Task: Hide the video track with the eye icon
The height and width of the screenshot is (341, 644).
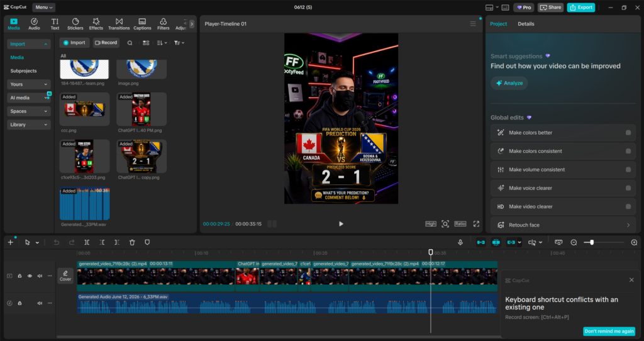Action: 30,276
